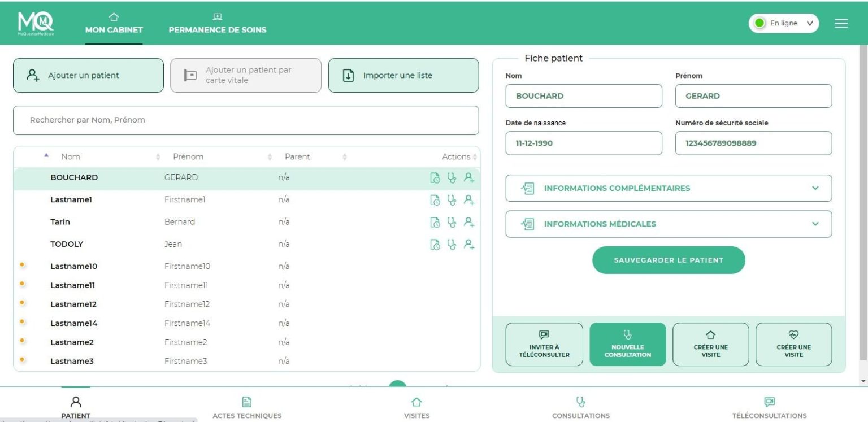Screen dimensions: 868x422
Task: Open history document icon for Lastname1
Action: 435,199
